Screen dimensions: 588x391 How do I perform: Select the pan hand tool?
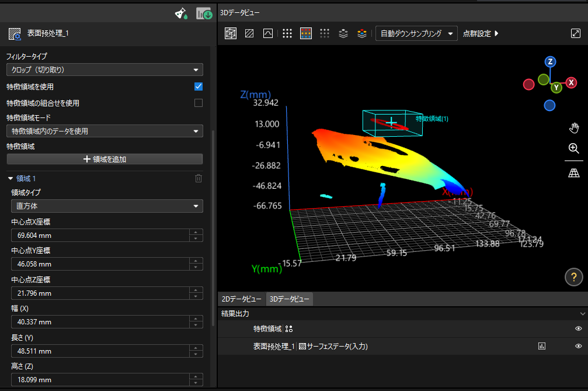pos(574,128)
